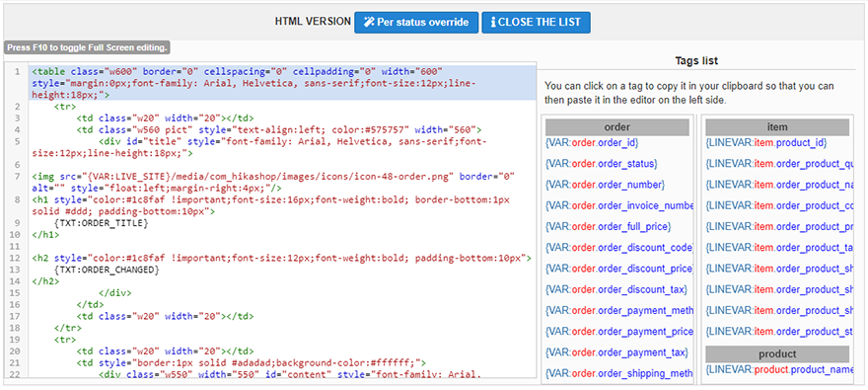The height and width of the screenshot is (390, 868).
Task: Copy the order_discount_code tag
Action: tap(618, 248)
